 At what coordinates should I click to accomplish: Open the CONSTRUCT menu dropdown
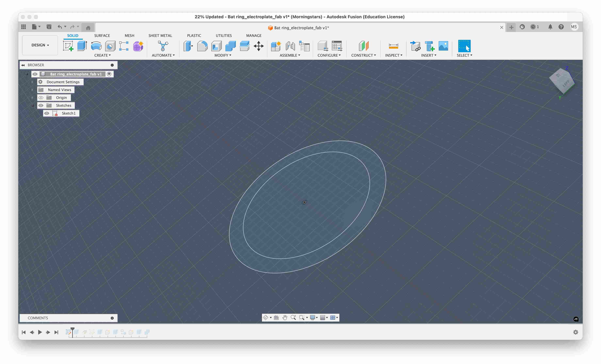(363, 55)
